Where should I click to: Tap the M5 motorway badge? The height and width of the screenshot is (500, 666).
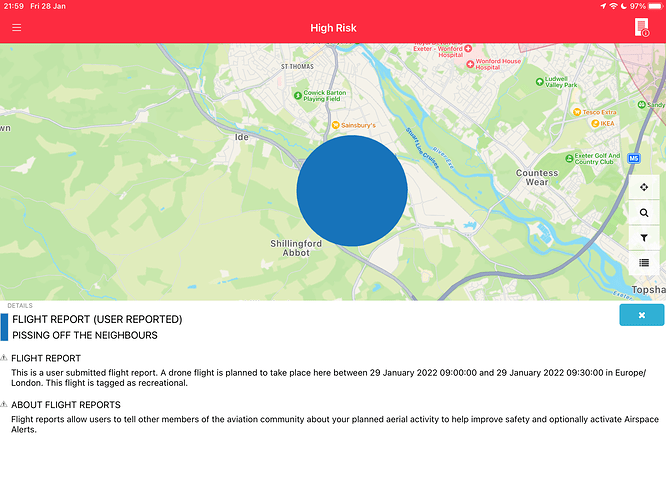pyautogui.click(x=634, y=158)
